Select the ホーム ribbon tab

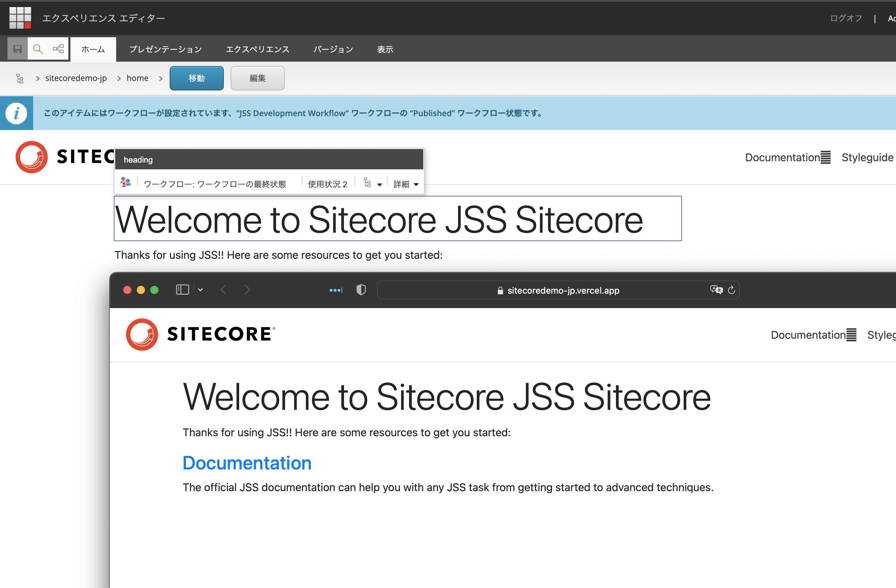pyautogui.click(x=93, y=49)
